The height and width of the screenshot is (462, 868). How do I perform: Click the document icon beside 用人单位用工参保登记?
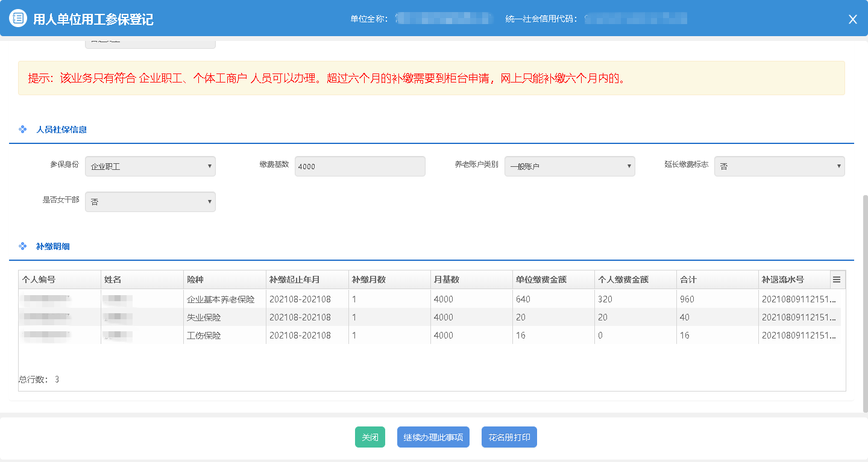(18, 19)
